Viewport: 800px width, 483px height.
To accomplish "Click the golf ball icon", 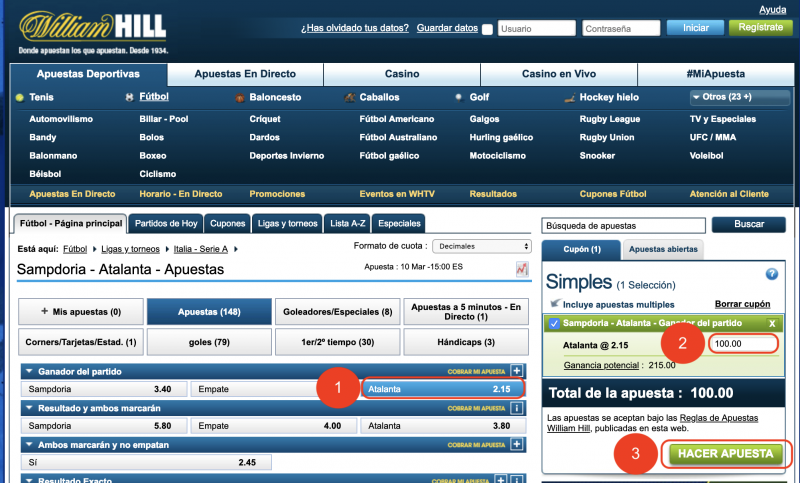I will 459,97.
